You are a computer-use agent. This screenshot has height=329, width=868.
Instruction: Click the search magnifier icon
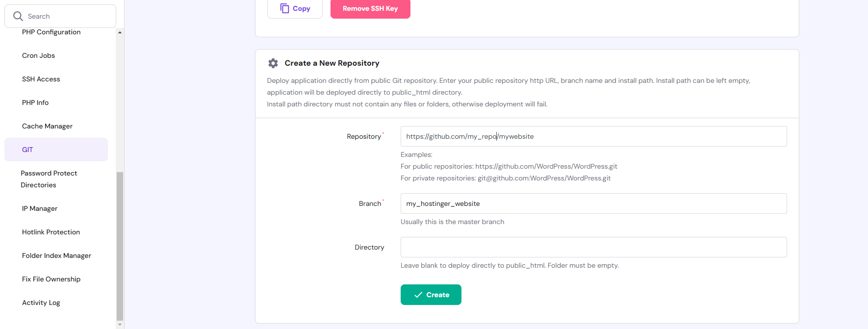click(x=18, y=16)
